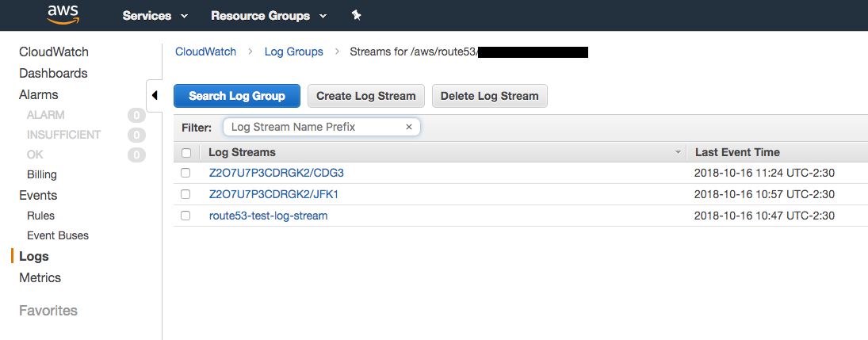868x340 pixels.
Task: Click Create Log Stream button
Action: tap(366, 96)
